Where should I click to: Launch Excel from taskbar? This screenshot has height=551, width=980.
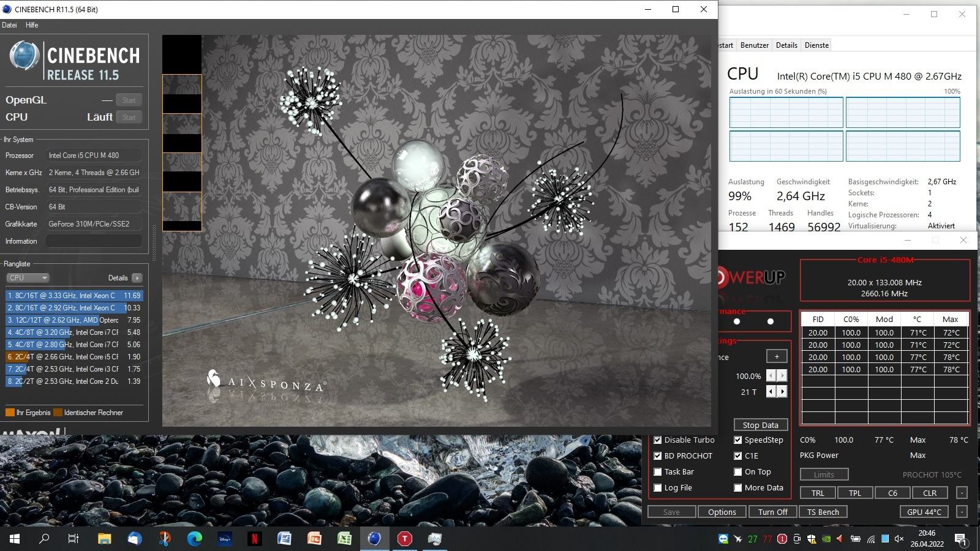pos(344,539)
